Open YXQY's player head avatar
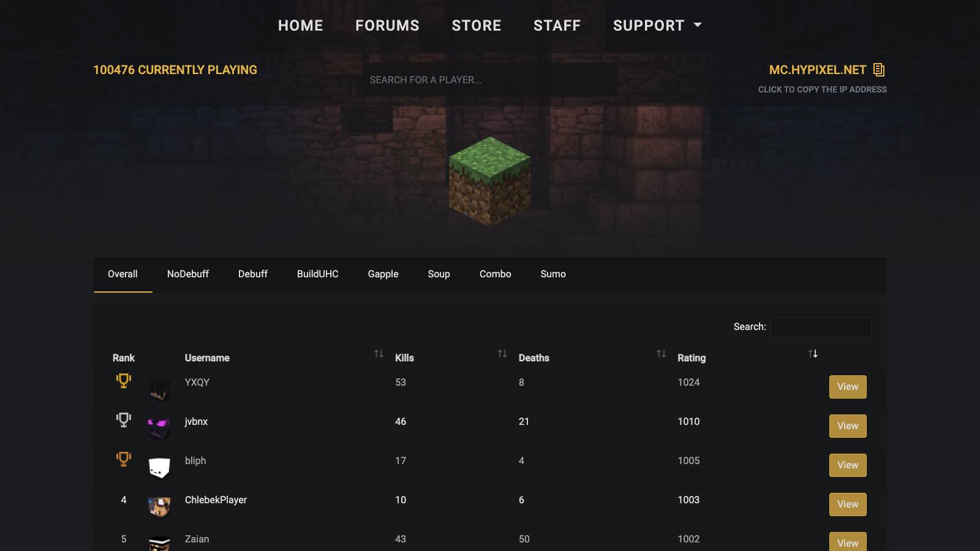The image size is (980, 551). (x=159, y=389)
